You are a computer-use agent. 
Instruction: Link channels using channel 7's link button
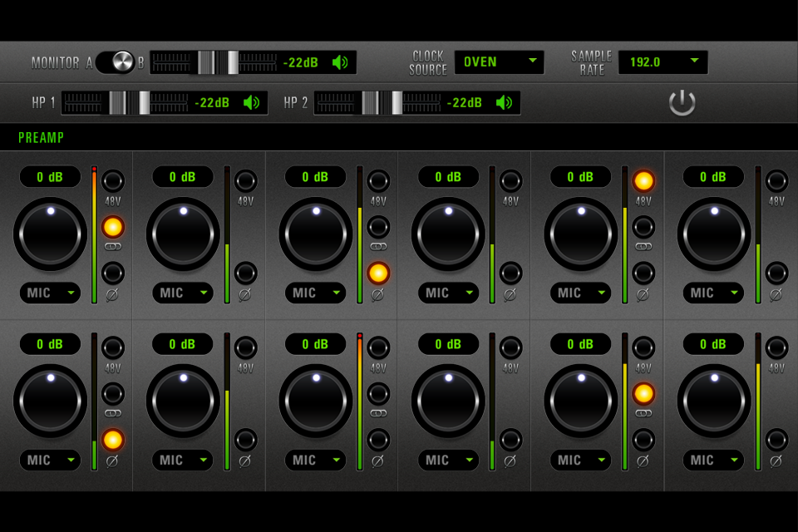click(x=113, y=393)
